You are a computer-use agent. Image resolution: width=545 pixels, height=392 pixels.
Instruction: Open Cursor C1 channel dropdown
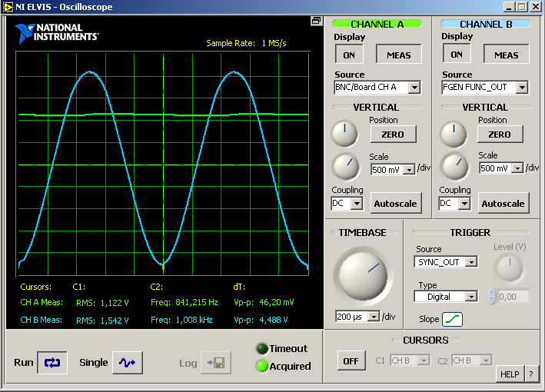[410, 360]
